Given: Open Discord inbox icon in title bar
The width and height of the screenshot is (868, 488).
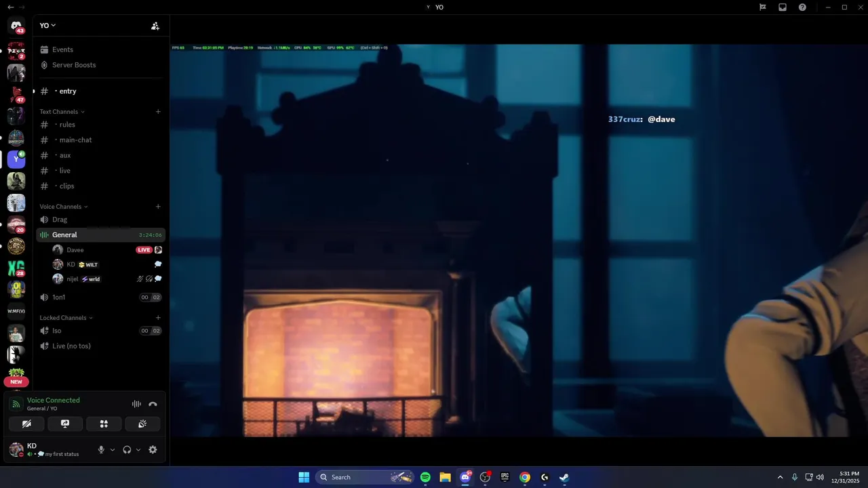Looking at the screenshot, I should click(x=783, y=7).
